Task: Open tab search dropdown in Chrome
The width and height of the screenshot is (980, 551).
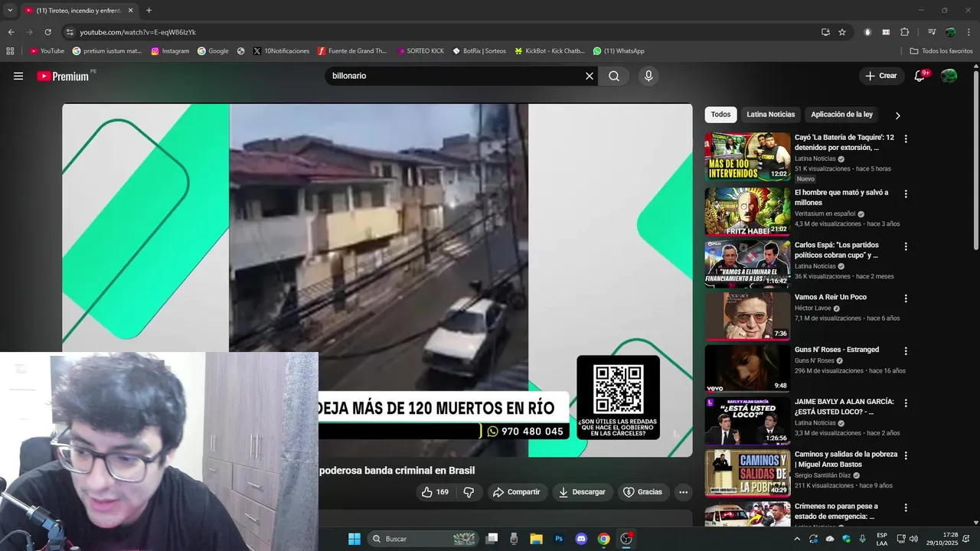Action: coord(10,11)
